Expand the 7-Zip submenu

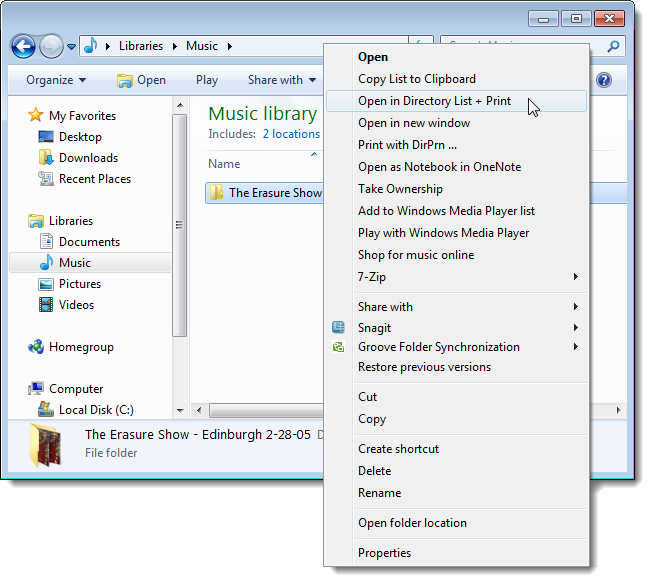click(575, 276)
